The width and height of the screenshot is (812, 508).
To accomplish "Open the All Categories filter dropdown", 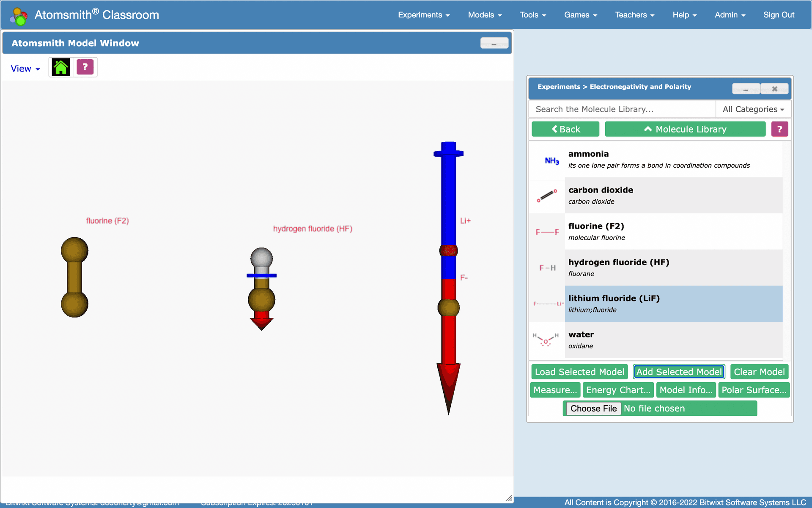I will coord(754,110).
